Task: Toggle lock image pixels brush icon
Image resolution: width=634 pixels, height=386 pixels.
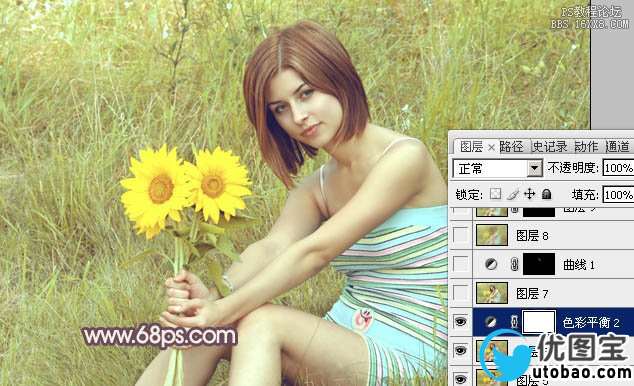Action: [x=512, y=194]
